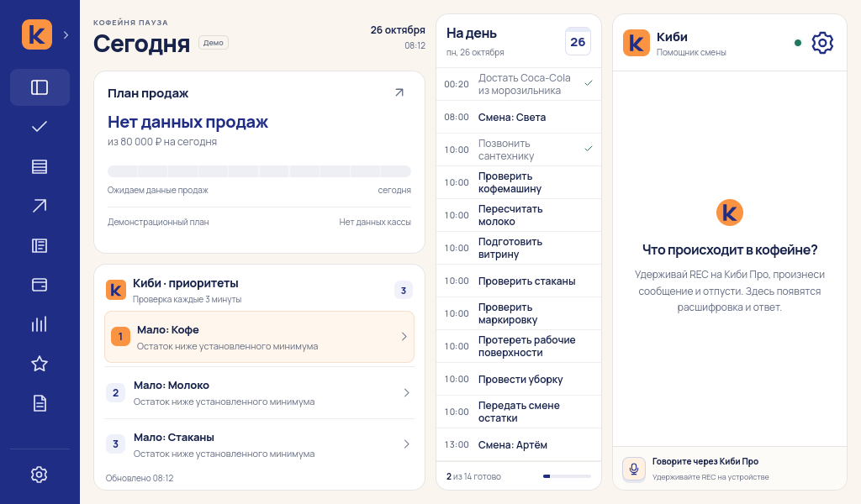Click Нет данных продаж heading

[188, 122]
